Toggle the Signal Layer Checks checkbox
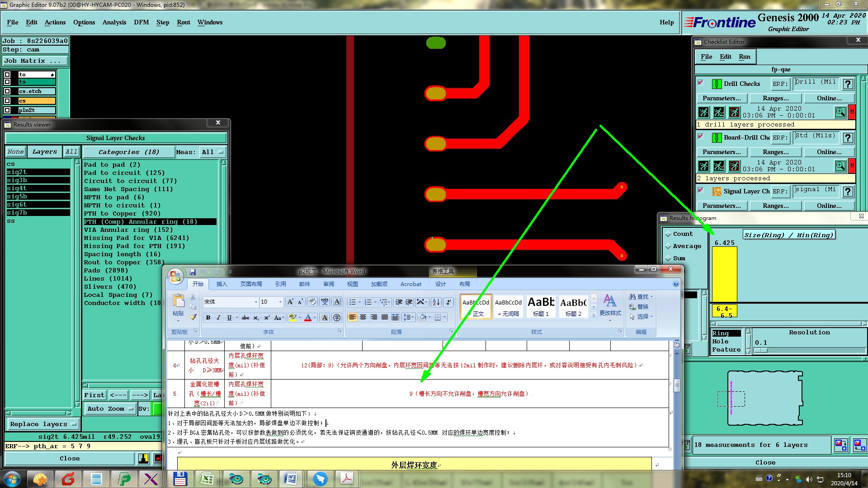Image resolution: width=868 pixels, height=488 pixels. tap(701, 190)
